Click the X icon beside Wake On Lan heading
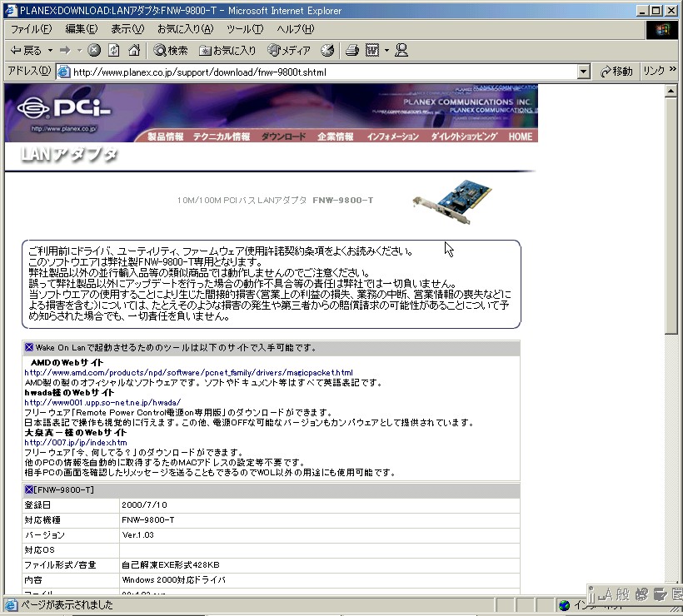 tap(29, 347)
